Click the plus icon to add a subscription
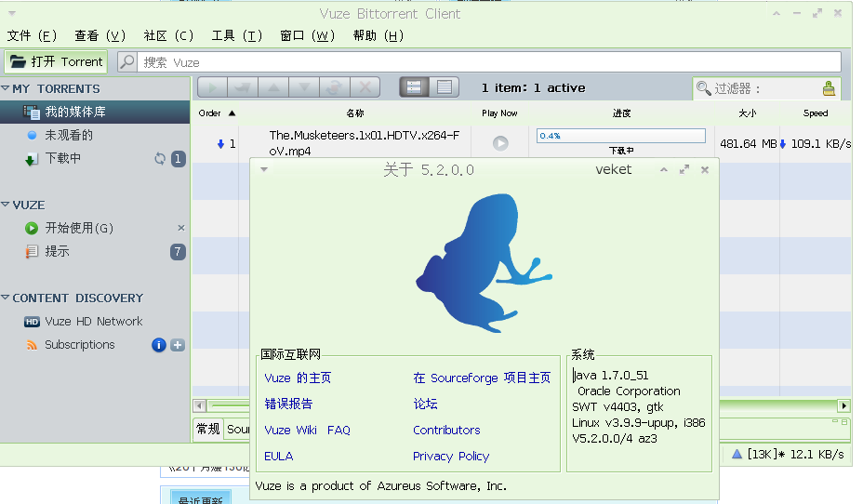The image size is (863, 504). coord(178,345)
